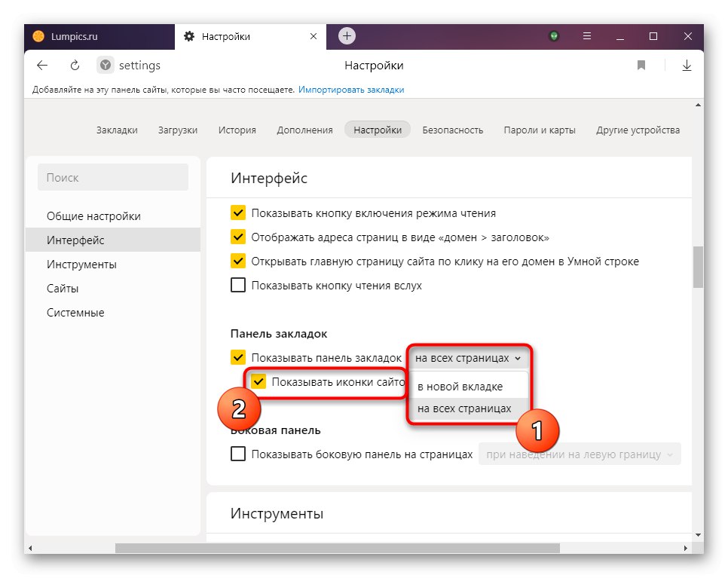Open the История section
The image size is (728, 578).
tap(237, 130)
